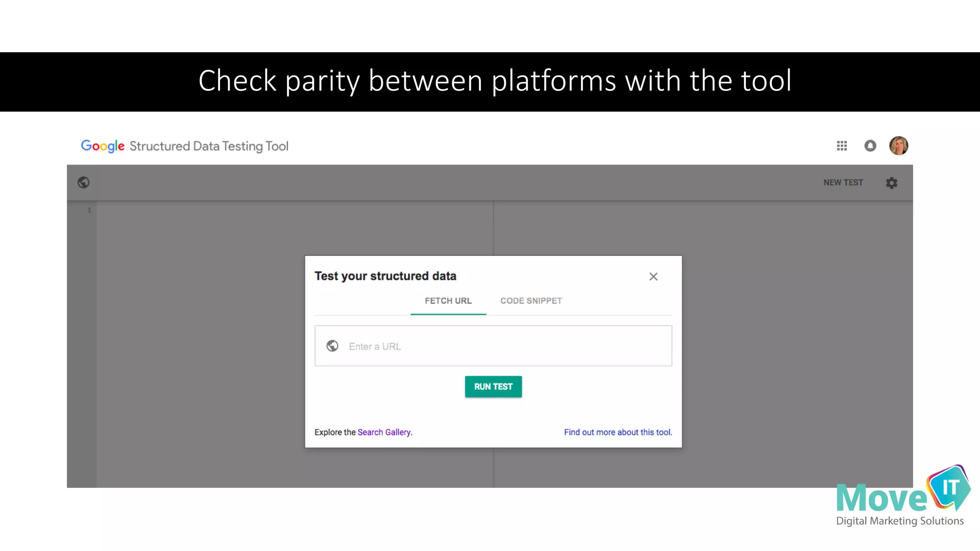Click the Structured Data Testing Tool title

tap(209, 146)
